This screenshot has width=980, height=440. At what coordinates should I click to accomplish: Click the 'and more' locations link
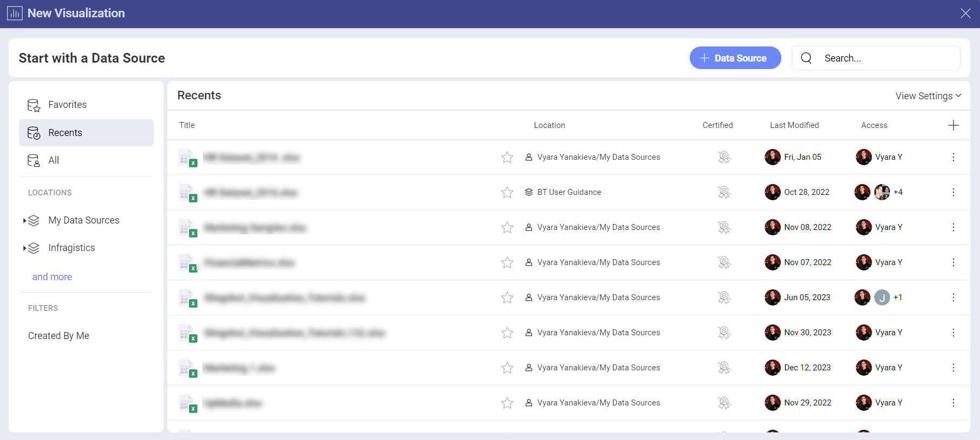[52, 277]
